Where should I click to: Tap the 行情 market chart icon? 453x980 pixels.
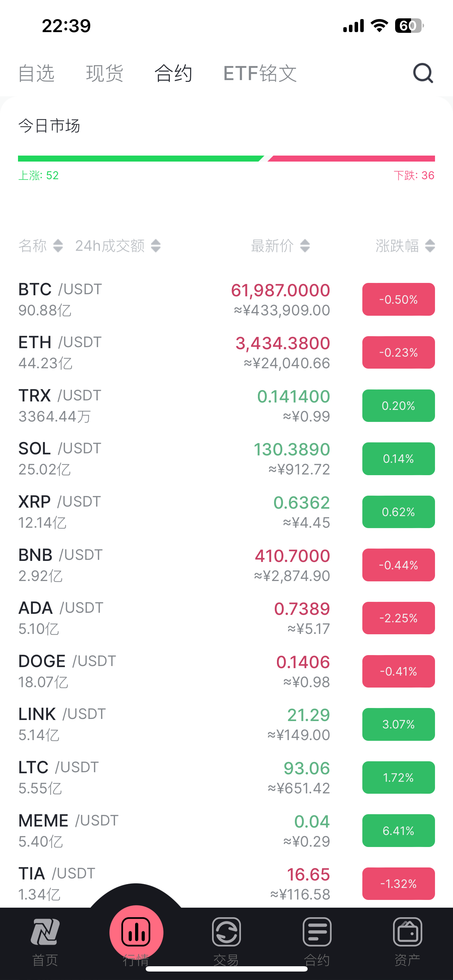tap(136, 932)
